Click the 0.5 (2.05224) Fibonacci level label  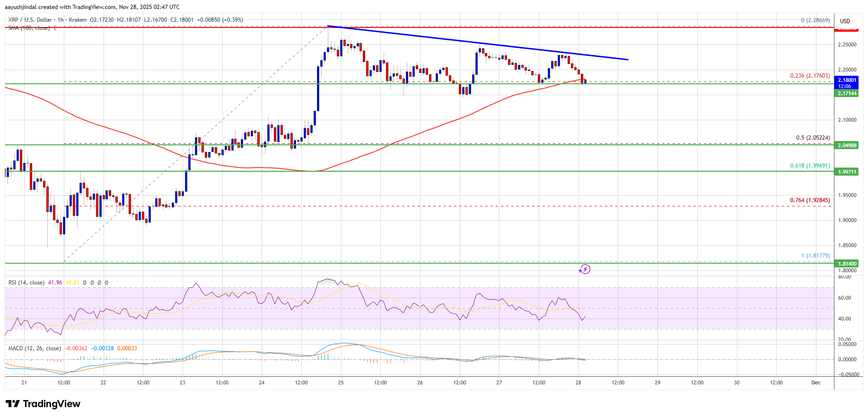[813, 138]
